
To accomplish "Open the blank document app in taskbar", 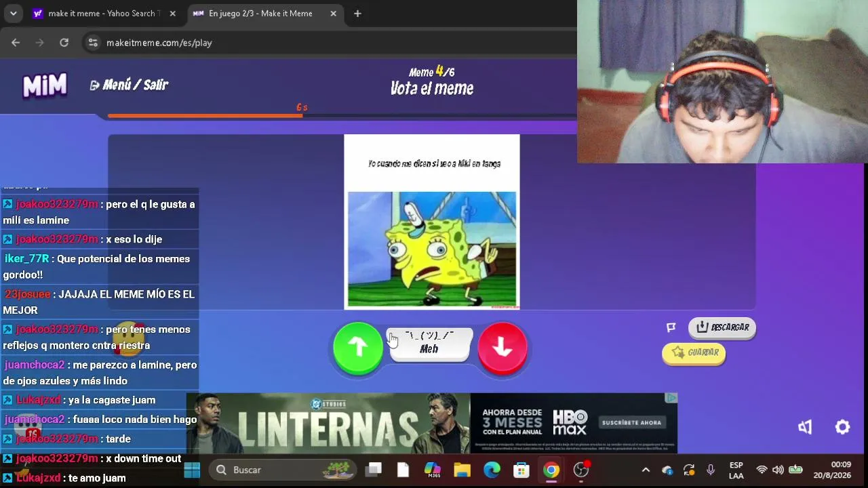I will pos(403,470).
